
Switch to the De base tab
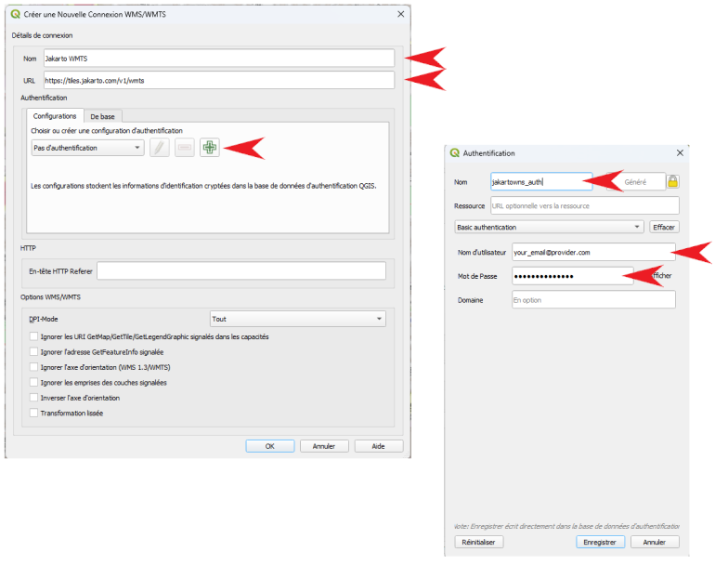coord(102,116)
